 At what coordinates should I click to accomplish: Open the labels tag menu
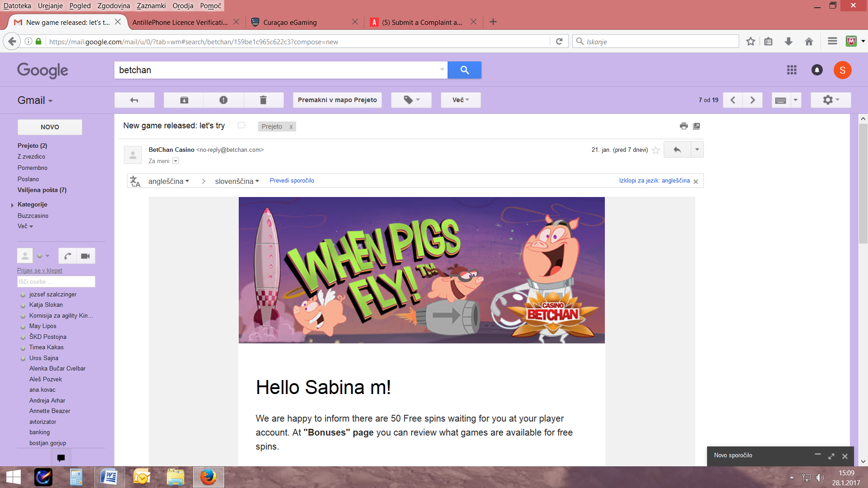411,100
